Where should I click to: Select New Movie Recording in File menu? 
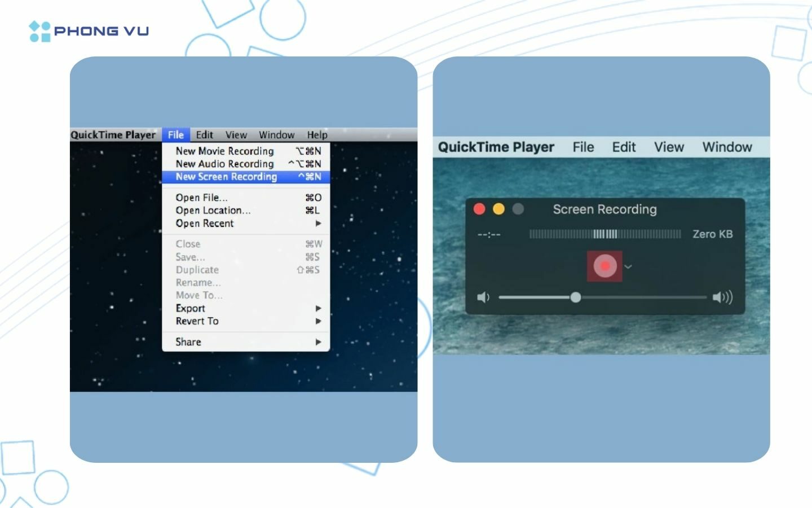[246, 151]
